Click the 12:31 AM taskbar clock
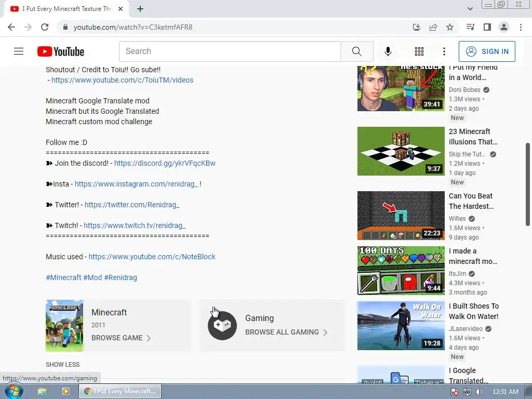The height and width of the screenshot is (399, 532). click(x=505, y=392)
